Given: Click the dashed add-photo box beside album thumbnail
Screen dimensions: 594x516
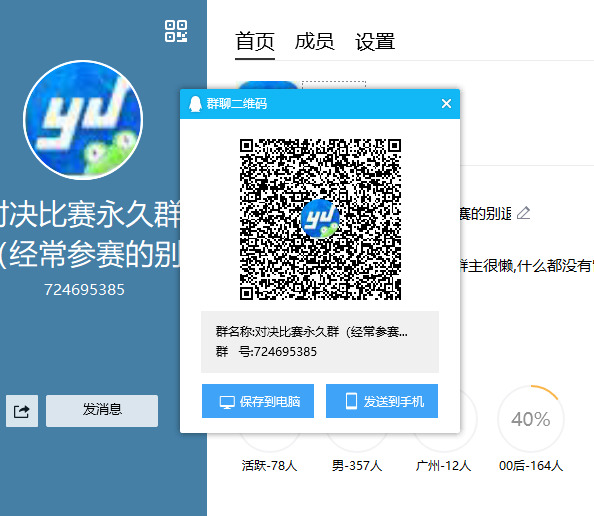Looking at the screenshot, I should pyautogui.click(x=334, y=85).
